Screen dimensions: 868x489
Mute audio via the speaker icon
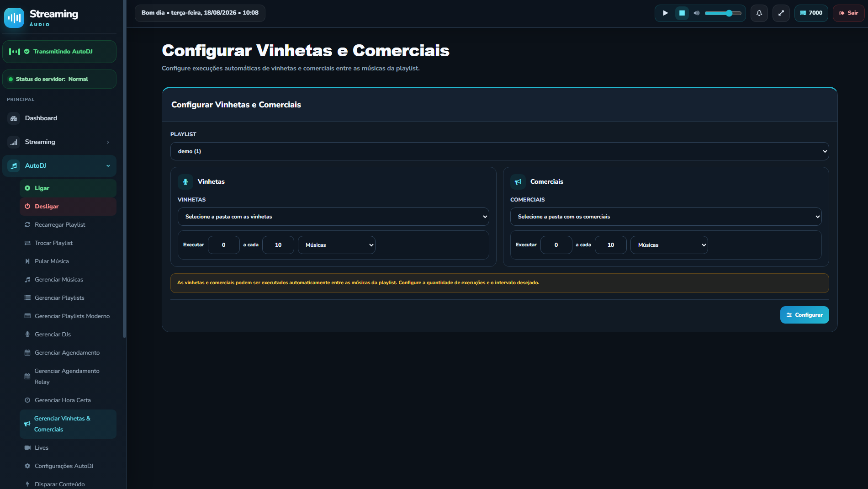pyautogui.click(x=697, y=13)
